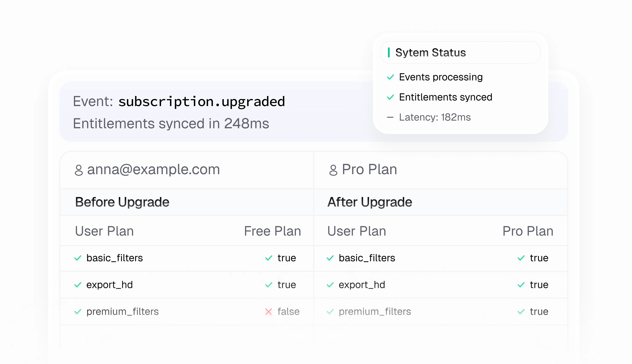Click the false value for premium_filters
Viewport: 632px width, 364px height.
point(289,312)
